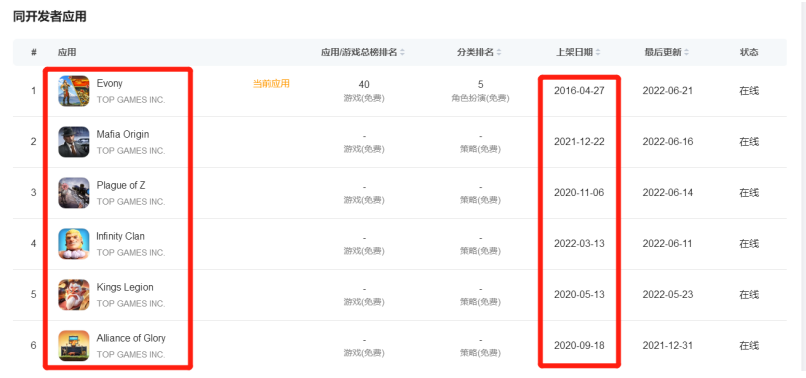Open the Mafia Origin app icon
The height and width of the screenshot is (378, 806).
tap(74, 142)
